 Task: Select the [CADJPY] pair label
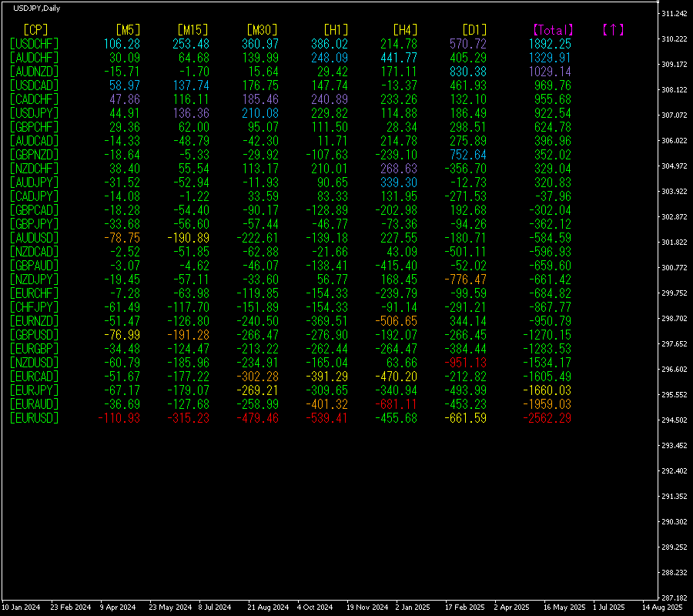(x=34, y=196)
